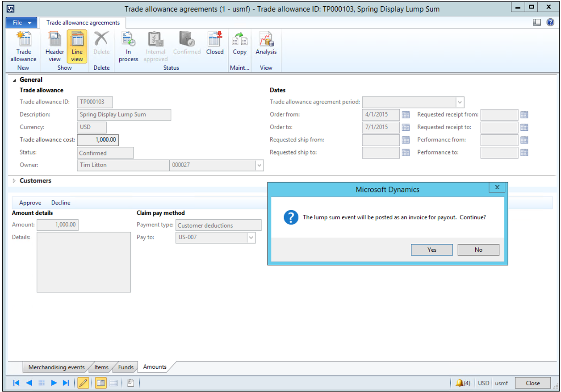Click No in the Microsoft Dynamics dialog

[478, 250]
